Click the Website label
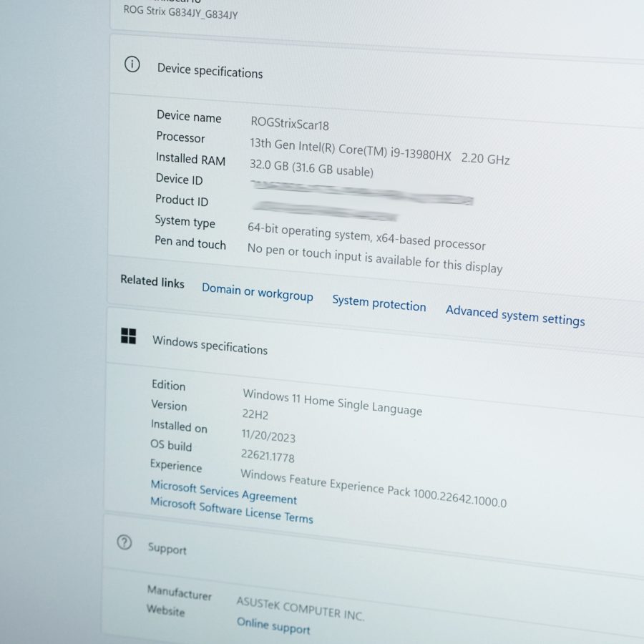Image resolution: width=644 pixels, height=644 pixels. (165, 610)
